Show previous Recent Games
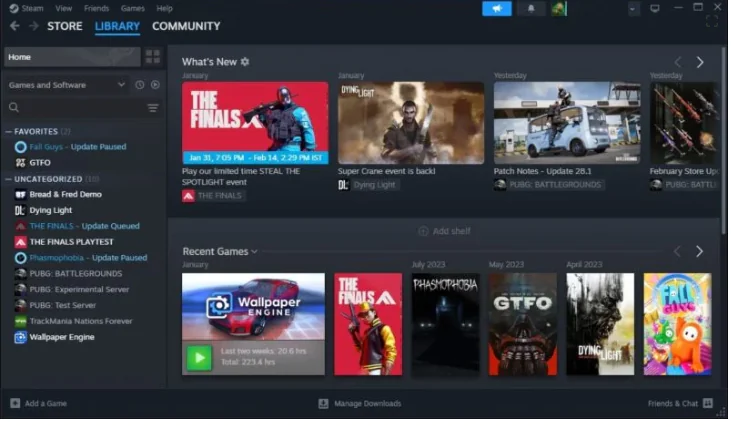This screenshot has width=731, height=427. coord(677,252)
